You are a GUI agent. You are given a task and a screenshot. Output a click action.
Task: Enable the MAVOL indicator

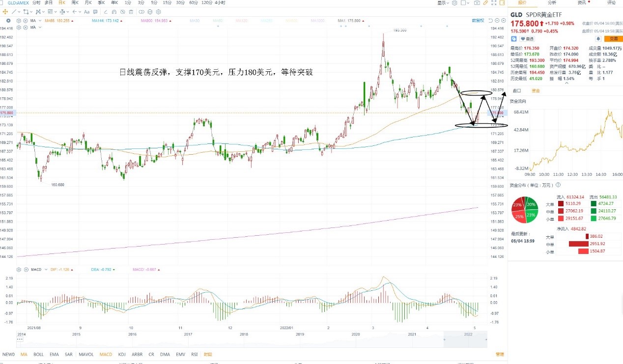pyautogui.click(x=86, y=354)
